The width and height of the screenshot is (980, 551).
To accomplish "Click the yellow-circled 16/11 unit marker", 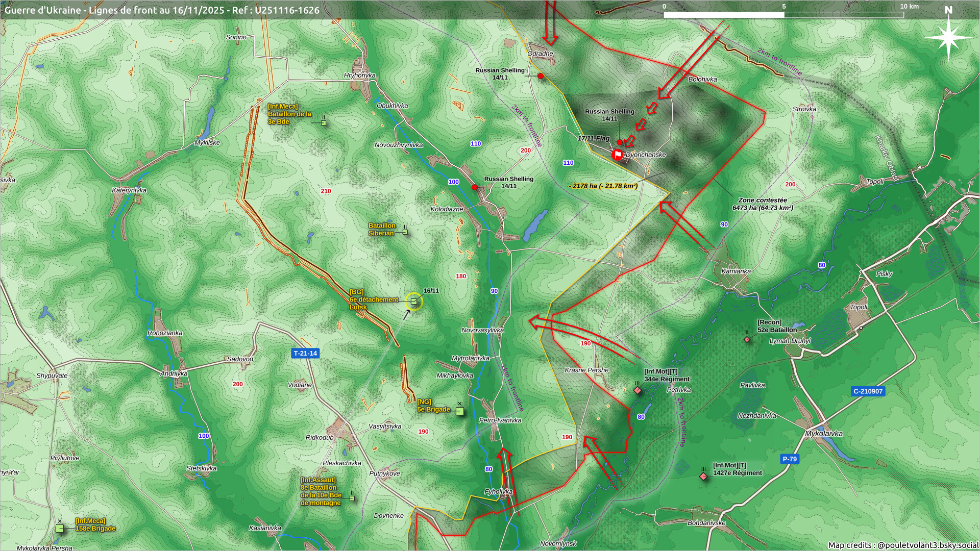I will pos(414,302).
